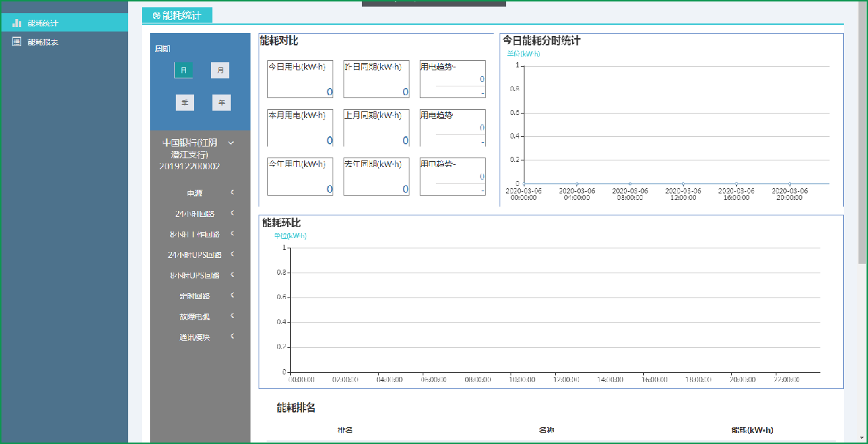
Task: Expand the 24小时回路 chevron
Action: pyautogui.click(x=232, y=213)
